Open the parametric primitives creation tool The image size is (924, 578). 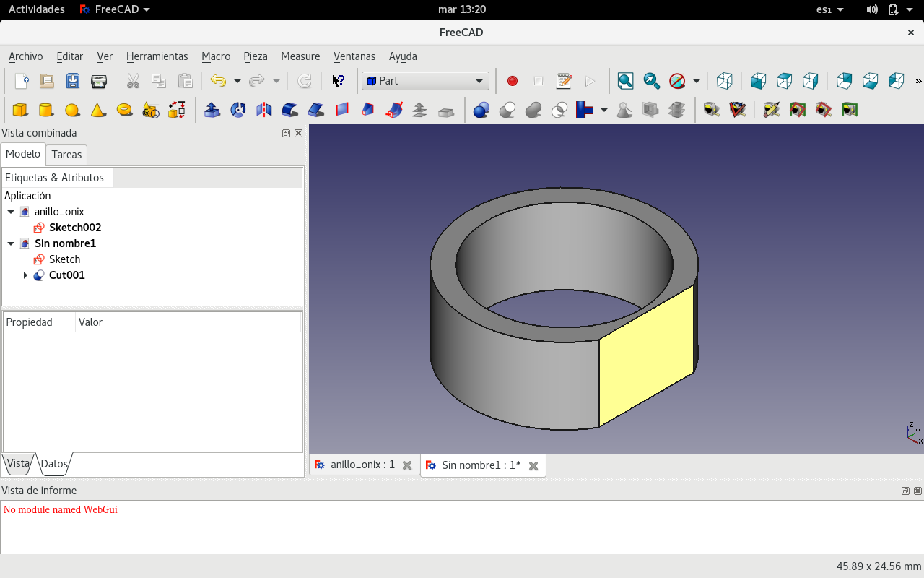tap(150, 110)
